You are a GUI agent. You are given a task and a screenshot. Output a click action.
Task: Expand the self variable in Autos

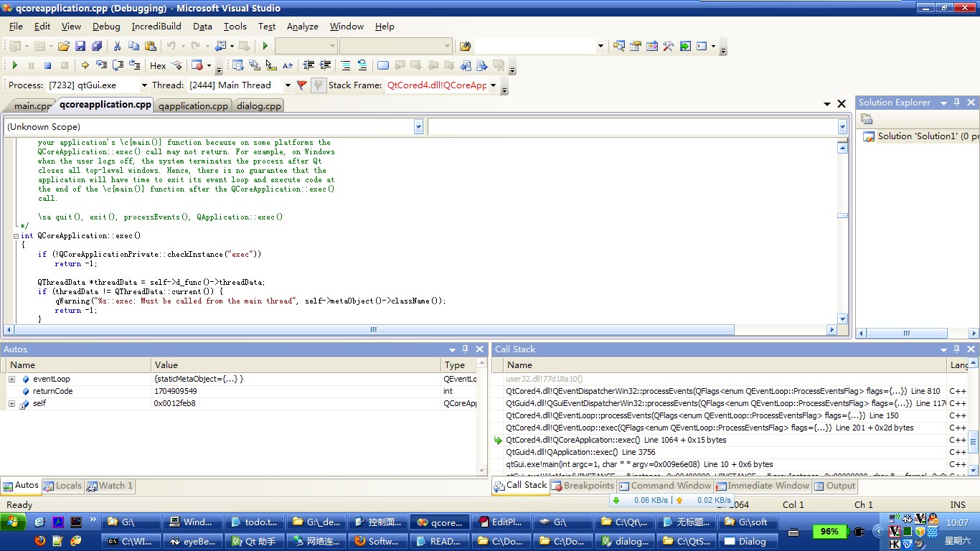11,403
